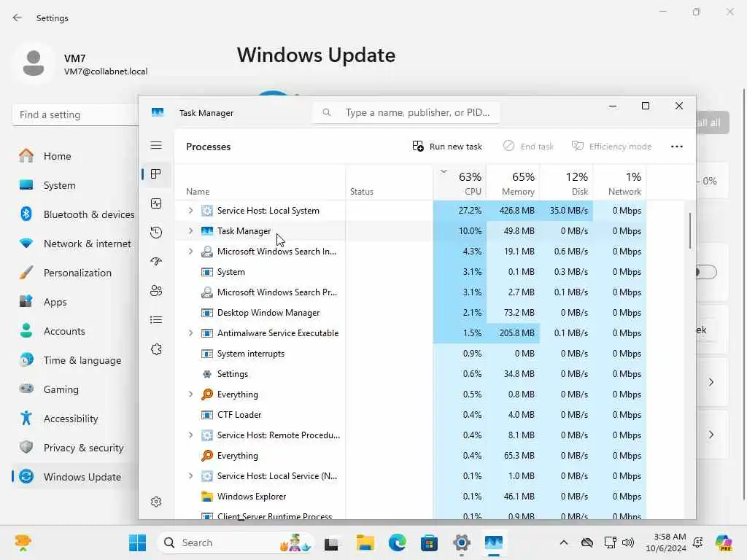This screenshot has height=560, width=747.
Task: Select the System process row
Action: click(x=410, y=272)
